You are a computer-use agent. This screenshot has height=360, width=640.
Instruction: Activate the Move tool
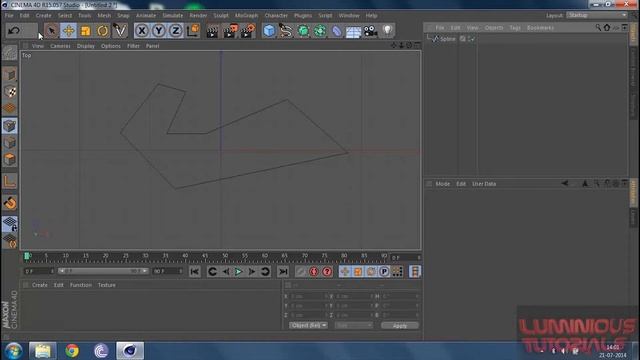[69, 31]
